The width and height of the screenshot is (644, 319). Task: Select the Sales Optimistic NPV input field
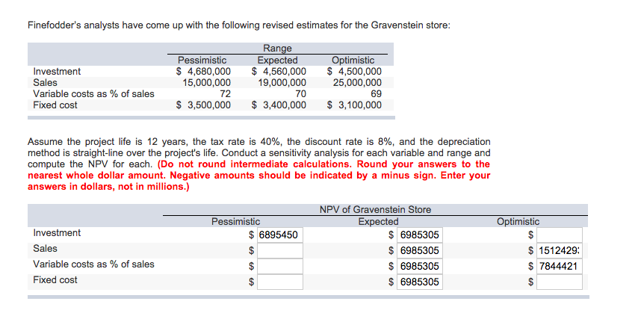(560, 250)
